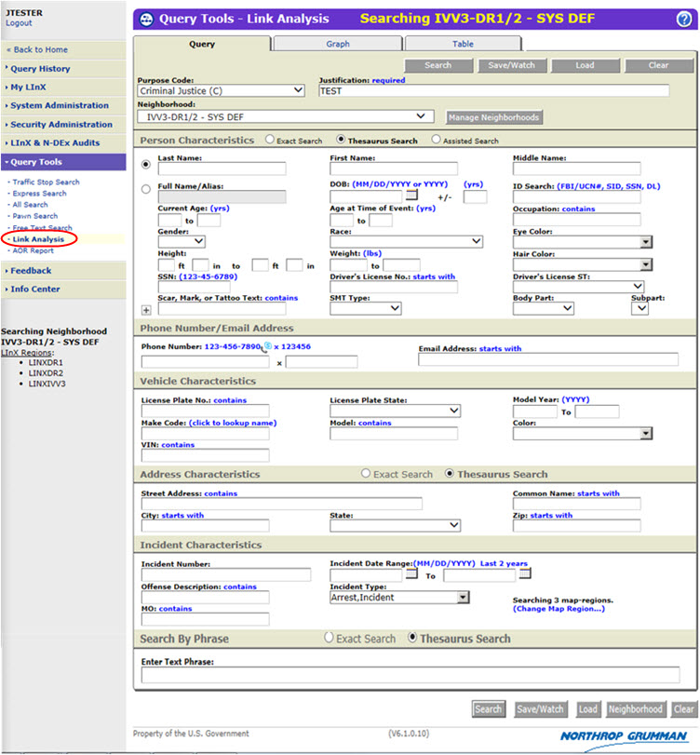This screenshot has height=755, width=700.
Task: Open System Administration sidebar menu
Action: point(60,105)
